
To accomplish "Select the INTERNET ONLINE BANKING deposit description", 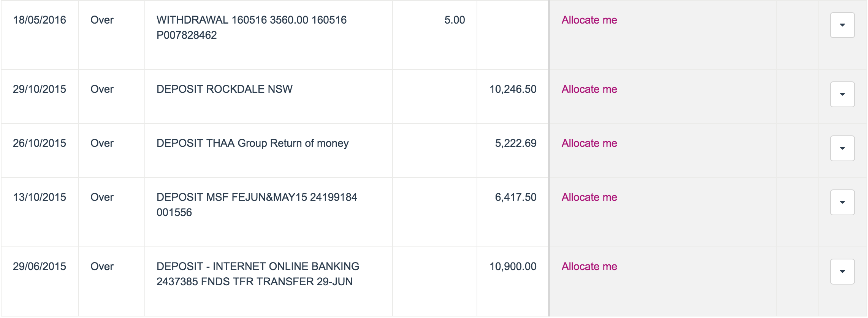I will pos(258,274).
